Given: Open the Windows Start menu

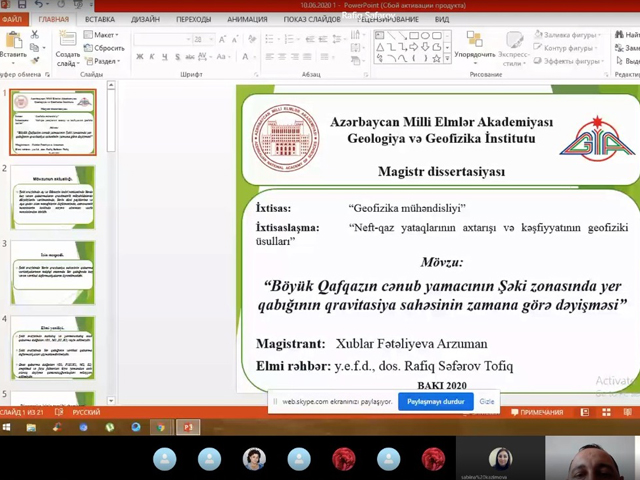Looking at the screenshot, I should 8,427.
